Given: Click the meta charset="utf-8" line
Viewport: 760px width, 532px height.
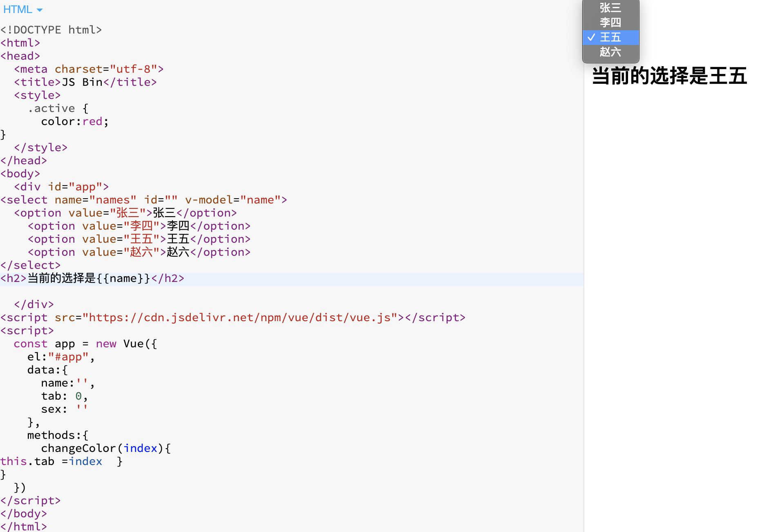Looking at the screenshot, I should tap(89, 69).
